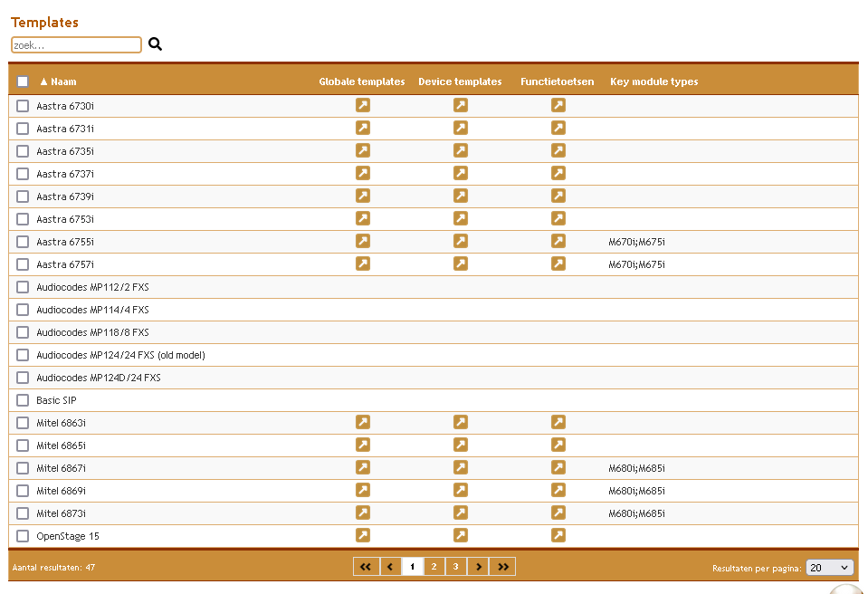
Task: Open Device templates for Aastra 6739i
Action: tap(461, 196)
